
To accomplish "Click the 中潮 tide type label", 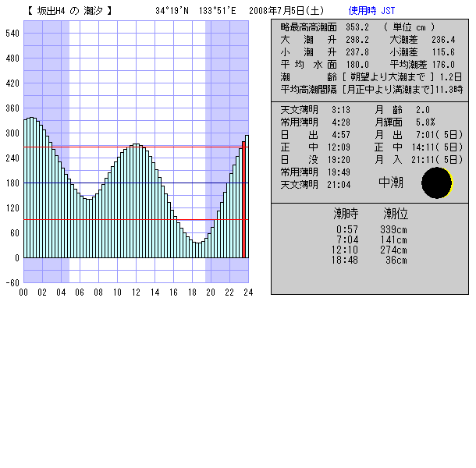I will pos(391,183).
